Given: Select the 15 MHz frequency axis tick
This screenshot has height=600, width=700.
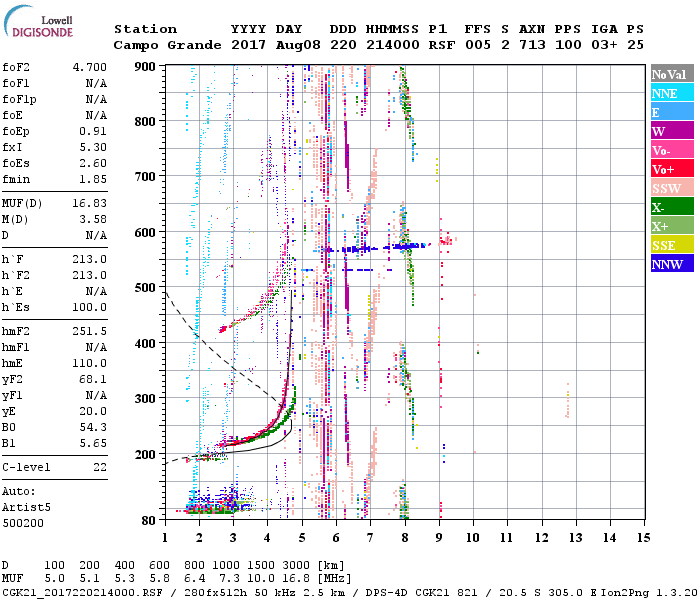Looking at the screenshot, I should (x=643, y=537).
